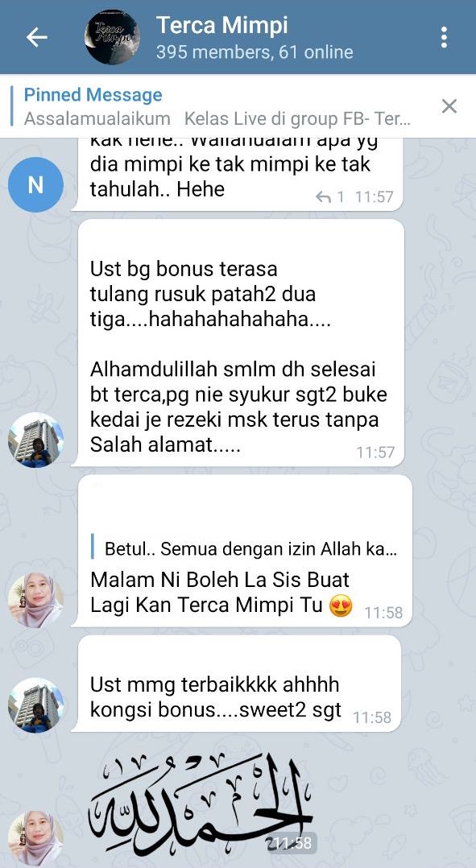
Task: Tap the Terca Mimpi group title
Action: (x=222, y=25)
